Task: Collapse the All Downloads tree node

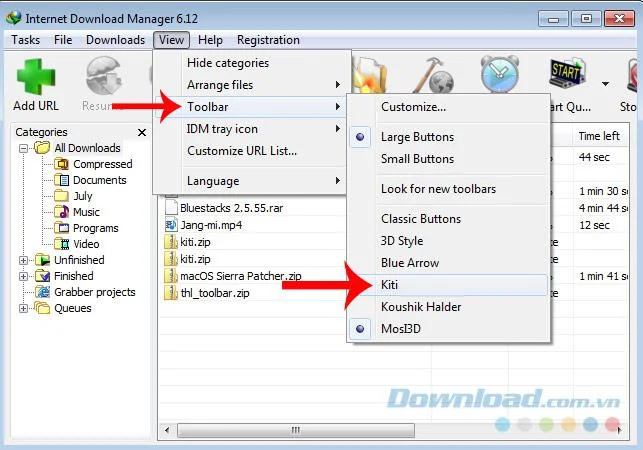Action: pyautogui.click(x=24, y=148)
